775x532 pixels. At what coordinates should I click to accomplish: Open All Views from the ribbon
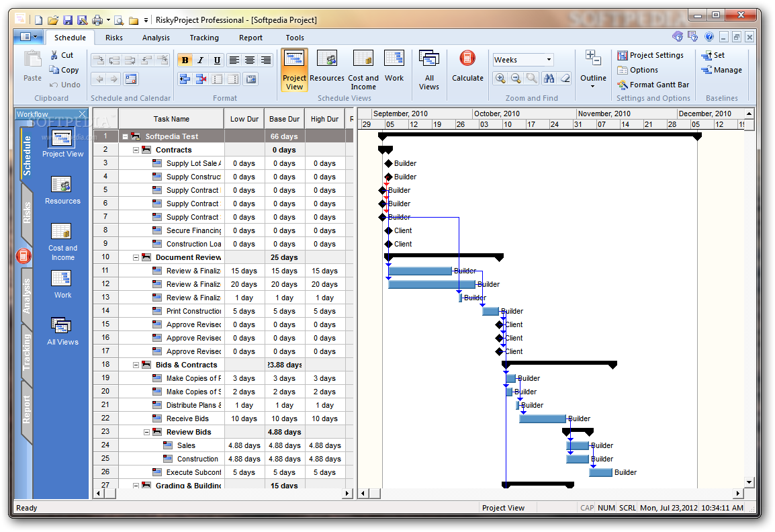[x=429, y=71]
